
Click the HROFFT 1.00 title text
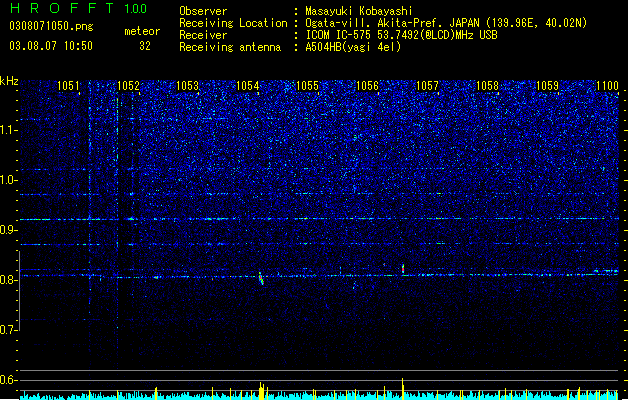(x=79, y=8)
